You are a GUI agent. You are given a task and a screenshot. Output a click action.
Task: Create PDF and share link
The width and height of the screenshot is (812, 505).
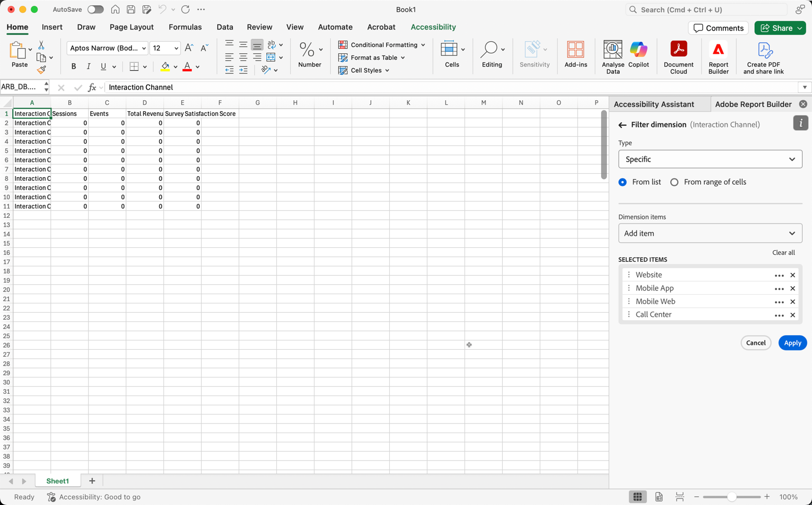763,57
